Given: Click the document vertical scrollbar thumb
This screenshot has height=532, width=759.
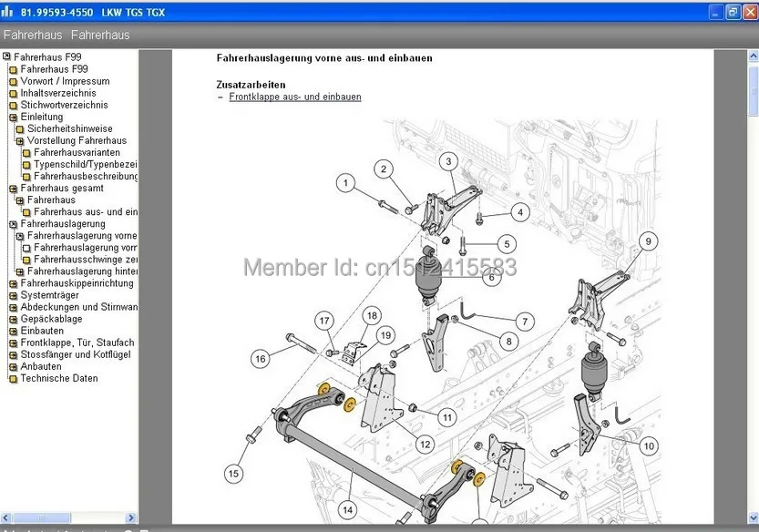Looking at the screenshot, I should pyautogui.click(x=754, y=91).
